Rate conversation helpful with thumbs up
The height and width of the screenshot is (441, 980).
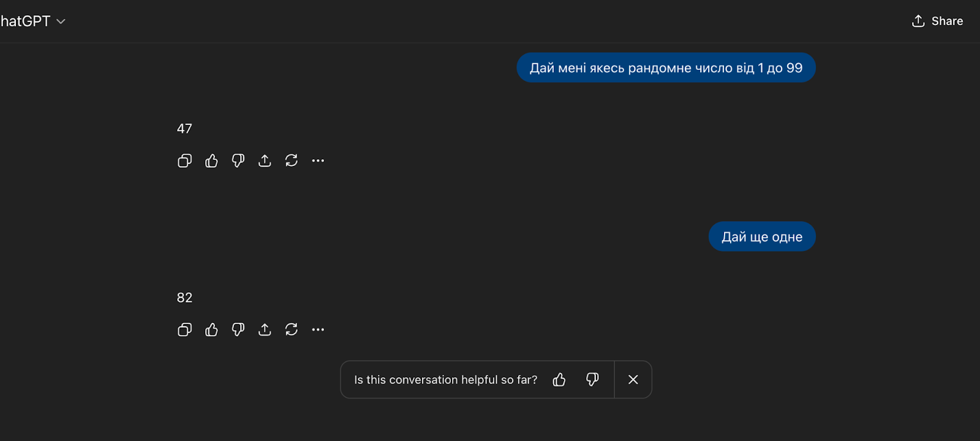pyautogui.click(x=559, y=380)
